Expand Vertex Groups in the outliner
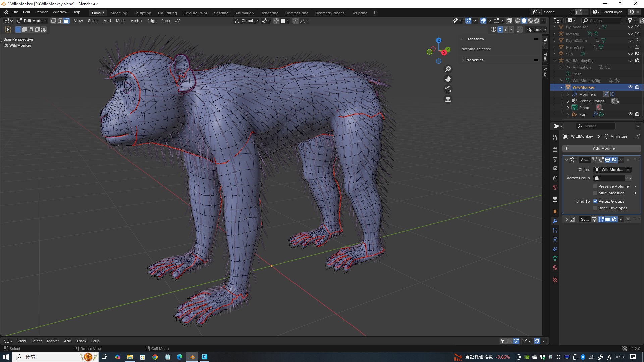Viewport: 644px width, 362px height. pos(568,101)
